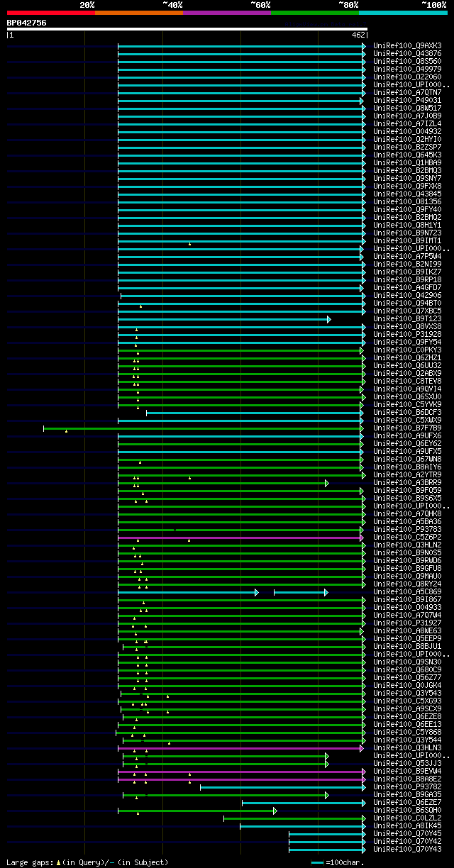Open hit UniRef100_Q645K3

tap(407, 155)
